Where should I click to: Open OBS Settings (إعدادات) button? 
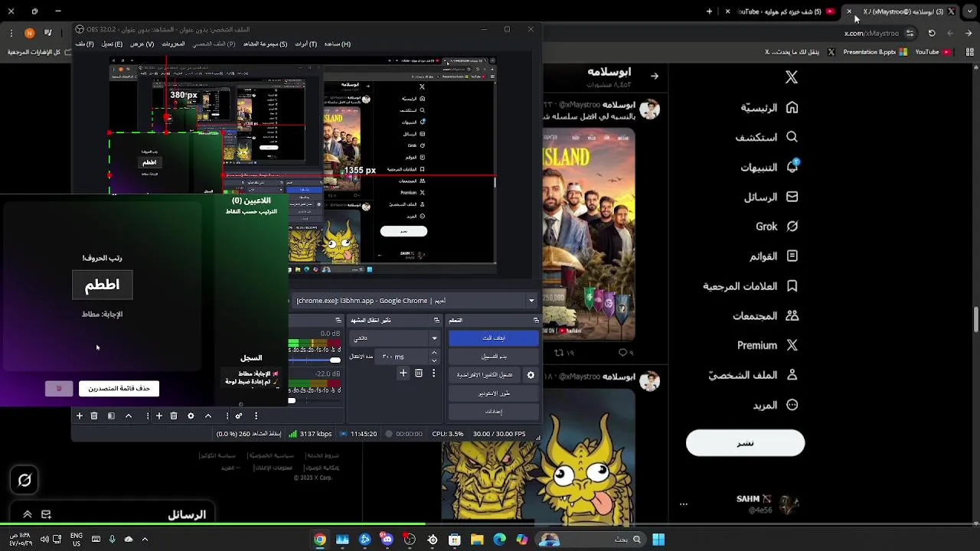pos(494,412)
